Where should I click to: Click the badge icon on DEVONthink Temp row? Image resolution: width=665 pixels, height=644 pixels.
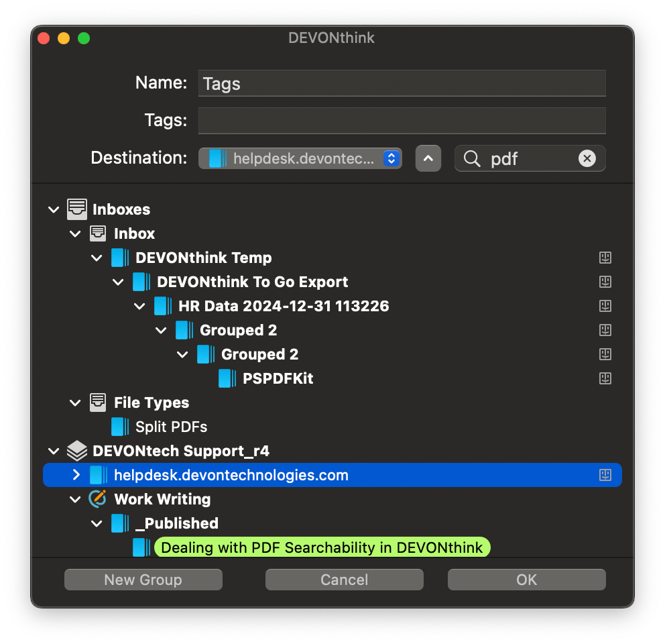[605, 258]
